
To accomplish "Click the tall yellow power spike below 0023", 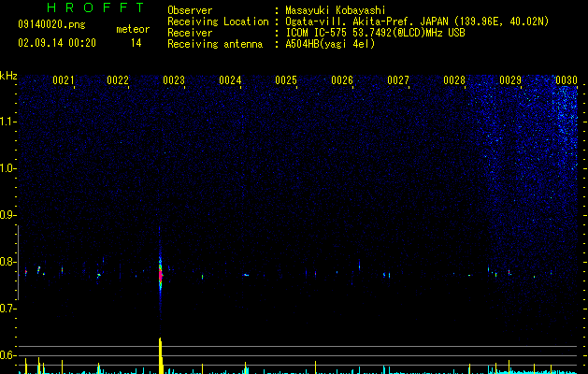I will tap(161, 355).
